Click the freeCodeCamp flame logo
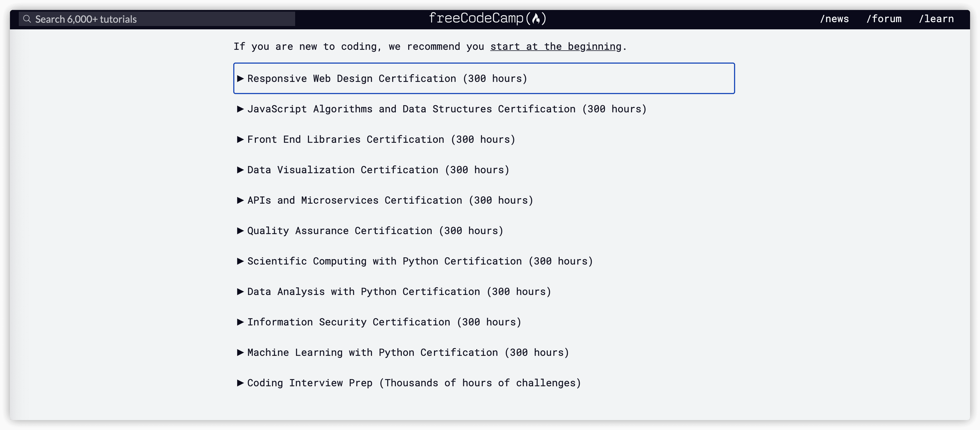Image resolution: width=980 pixels, height=430 pixels. [536, 18]
